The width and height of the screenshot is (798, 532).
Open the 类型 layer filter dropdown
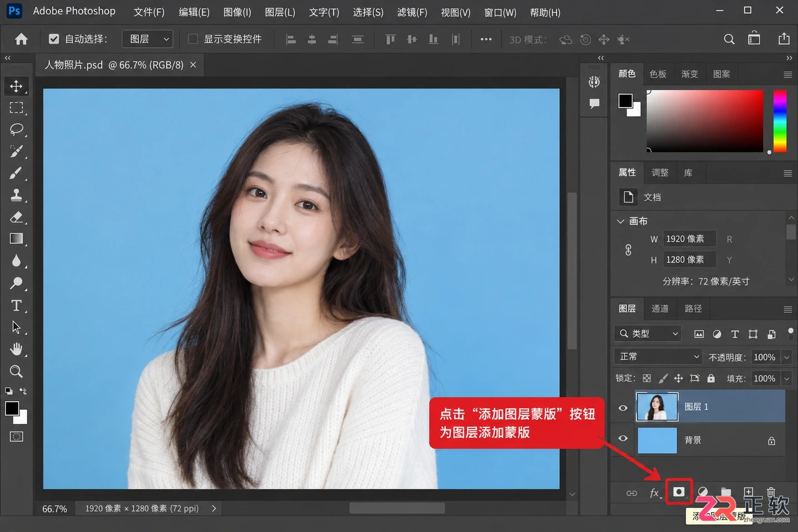click(x=647, y=334)
